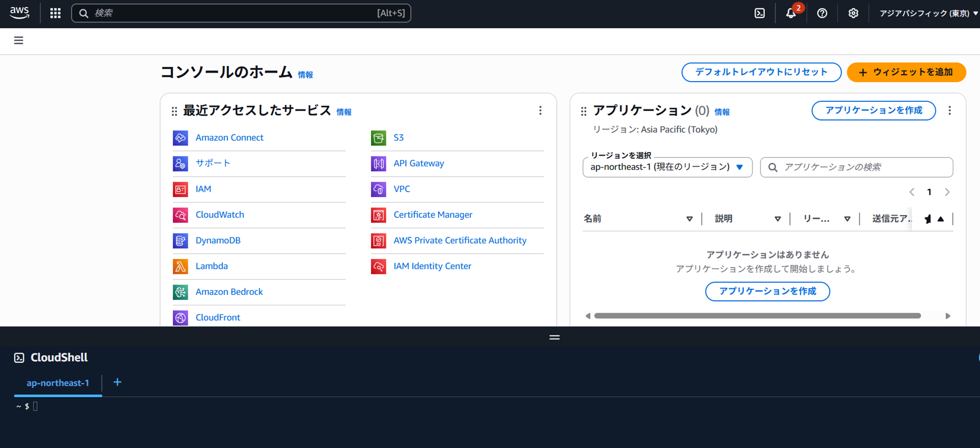Image resolution: width=980 pixels, height=448 pixels.
Task: Sort by 名前 column arrow
Action: [x=689, y=219]
